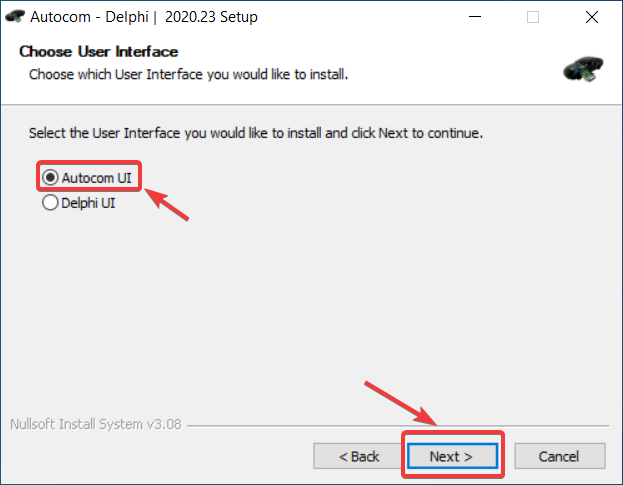Select the Autocom UI radio button

point(50,177)
